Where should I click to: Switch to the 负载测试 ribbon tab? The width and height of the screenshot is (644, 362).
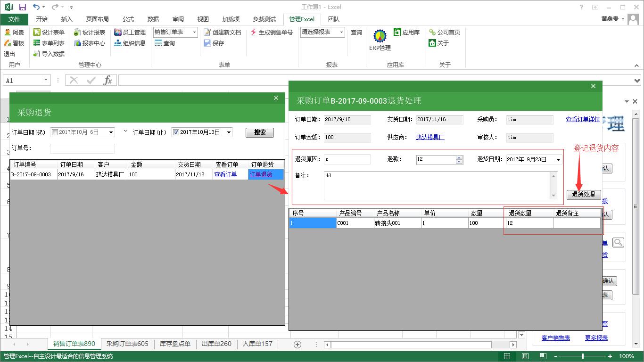point(264,19)
